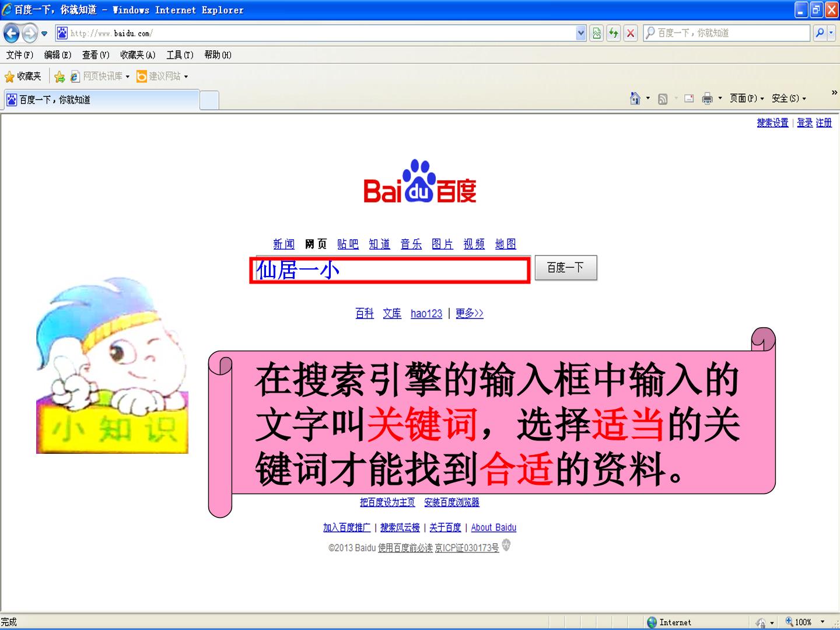Viewport: 840px width, 630px height.
Task: Open the 安全(S) dropdown menu
Action: pyautogui.click(x=789, y=99)
